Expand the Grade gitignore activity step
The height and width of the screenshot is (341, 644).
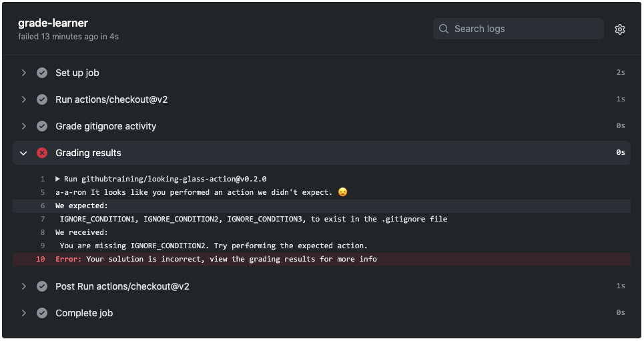(24, 126)
